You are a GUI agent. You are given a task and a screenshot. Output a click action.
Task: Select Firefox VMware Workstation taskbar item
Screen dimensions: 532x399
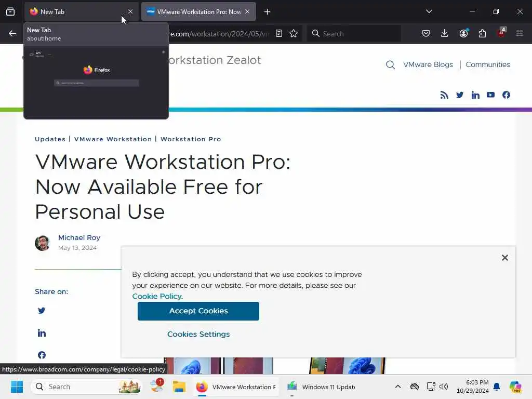click(236, 387)
